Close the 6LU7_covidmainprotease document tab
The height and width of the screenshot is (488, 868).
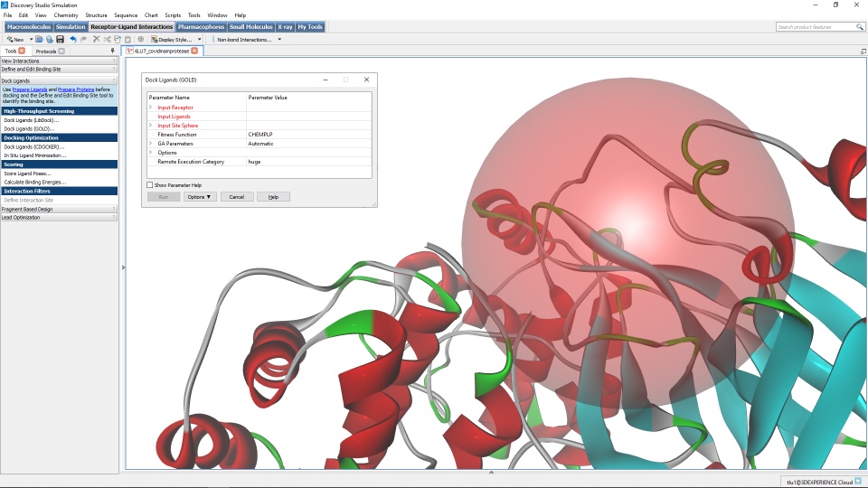(x=194, y=51)
